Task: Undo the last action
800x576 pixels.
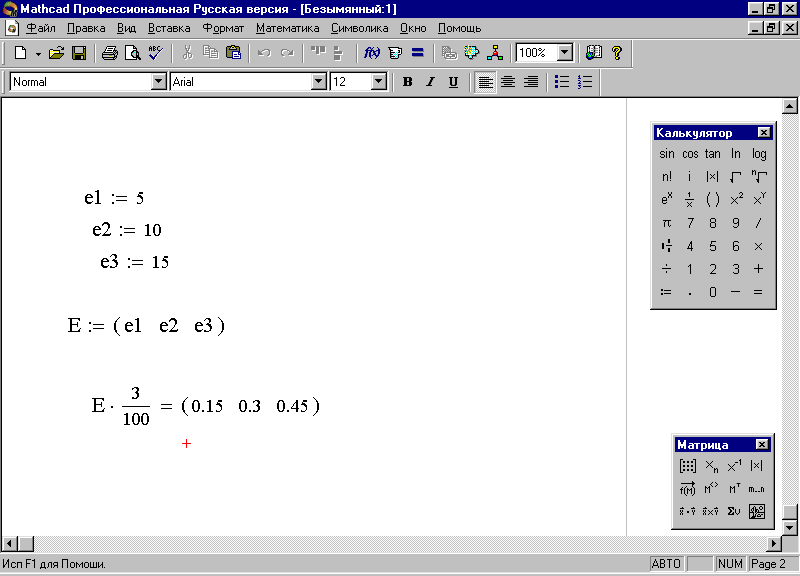Action: point(264,53)
